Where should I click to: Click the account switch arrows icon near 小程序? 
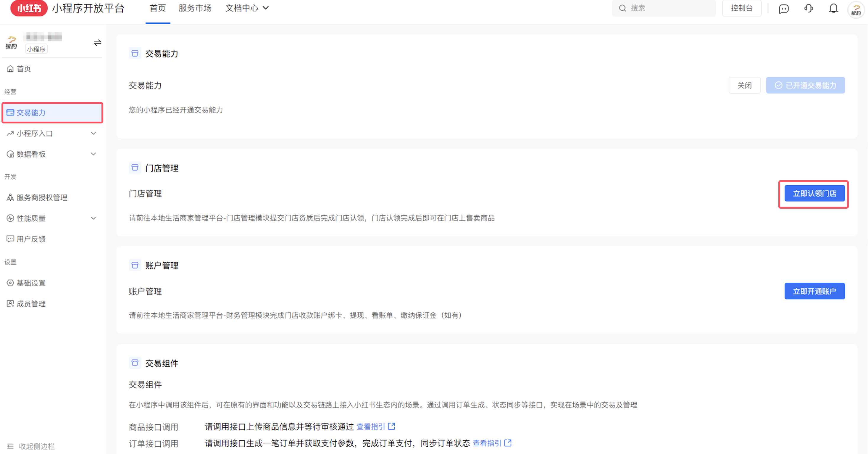[97, 43]
